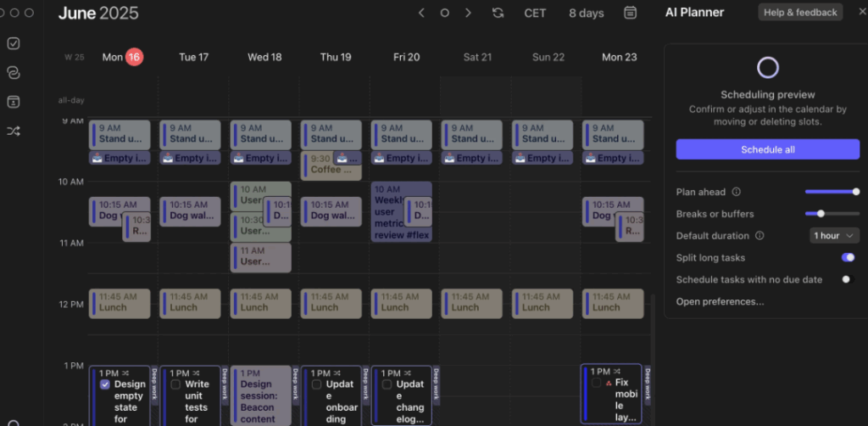Screen dimensions: 868x426
Task: Jump to today using the circle icon
Action: pos(445,13)
